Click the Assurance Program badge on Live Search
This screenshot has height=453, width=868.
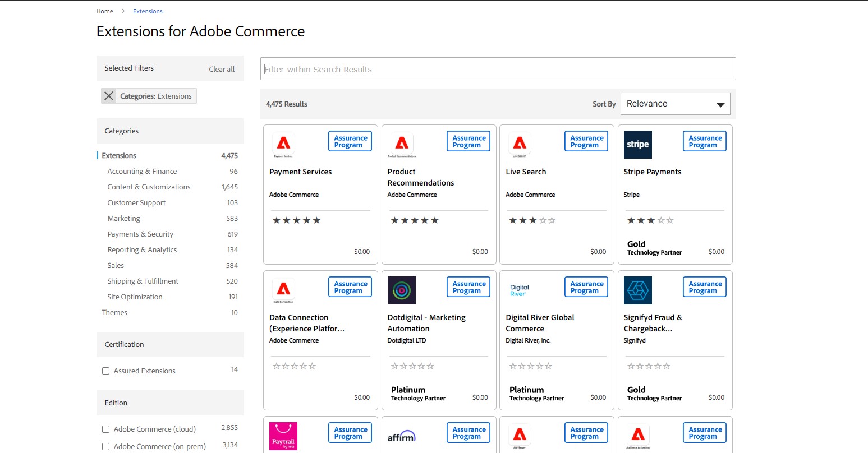pyautogui.click(x=586, y=141)
